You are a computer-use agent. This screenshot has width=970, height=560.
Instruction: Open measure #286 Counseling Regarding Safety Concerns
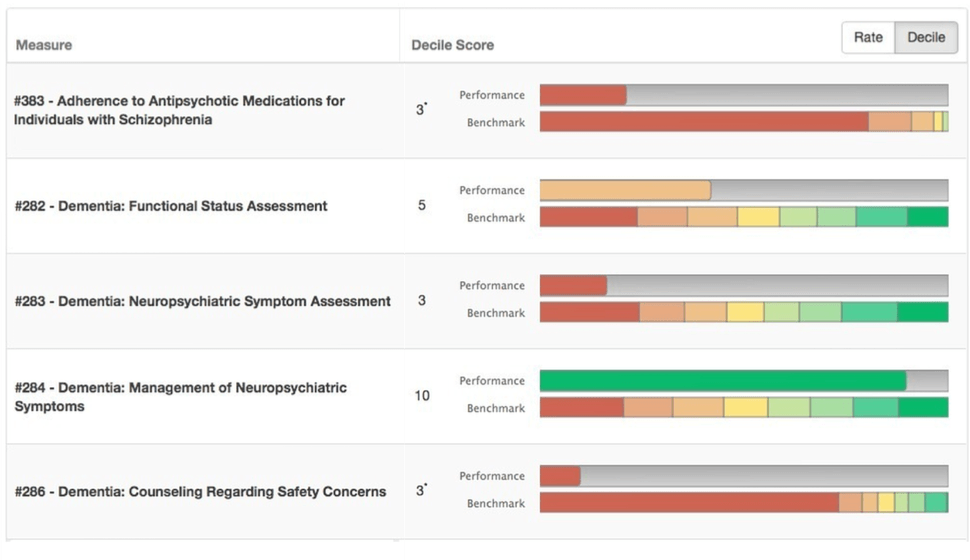pos(200,492)
